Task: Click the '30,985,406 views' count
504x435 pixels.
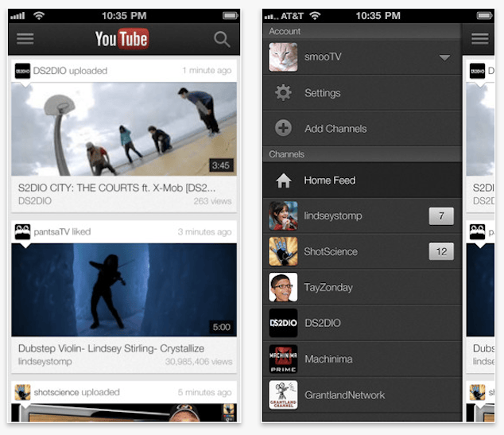Action: click(x=199, y=362)
